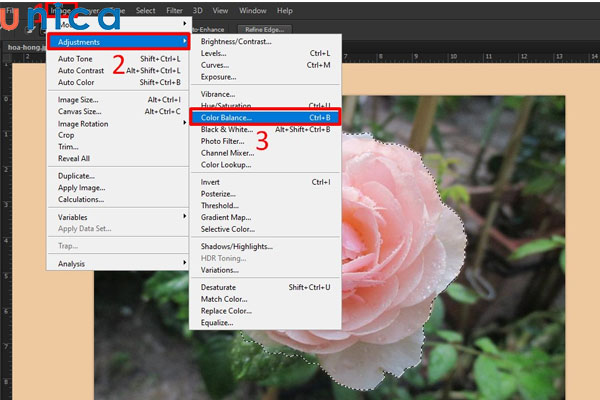Open the 3D menu

197,11
